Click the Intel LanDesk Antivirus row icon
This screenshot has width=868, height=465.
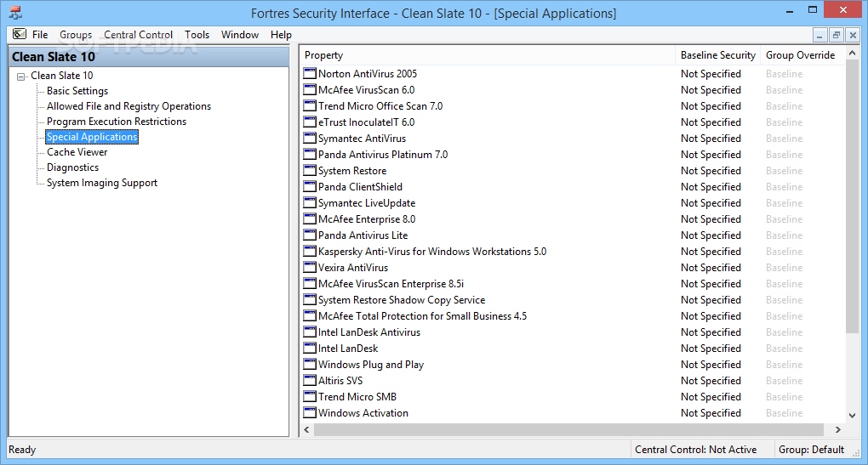pyautogui.click(x=310, y=332)
